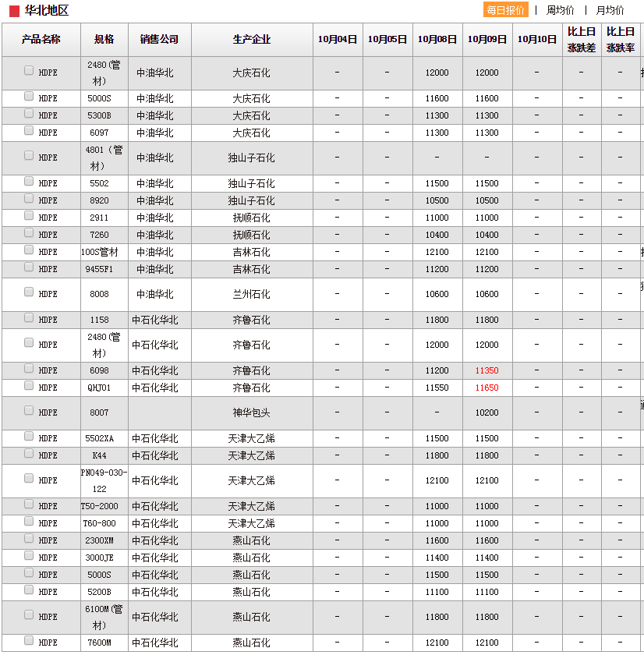Image resolution: width=644 pixels, height=655 pixels.
Task: Click the 11550 price in QHJ01 row
Action: click(x=437, y=388)
